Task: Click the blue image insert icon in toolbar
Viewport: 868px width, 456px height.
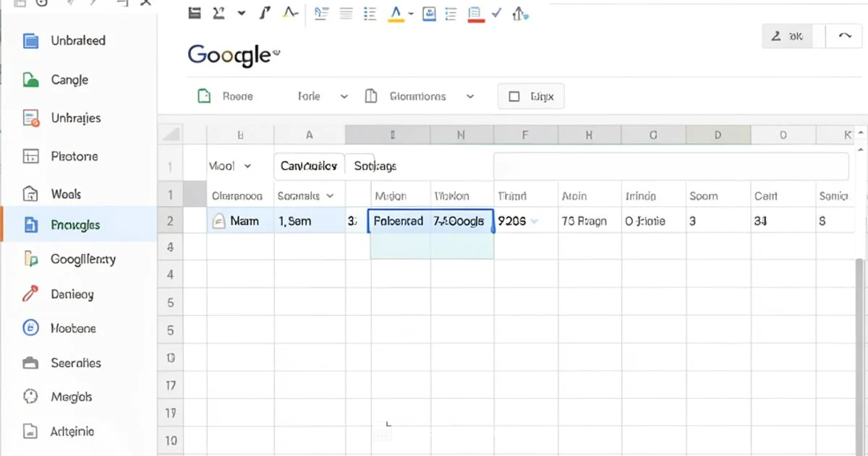Action: click(x=429, y=14)
